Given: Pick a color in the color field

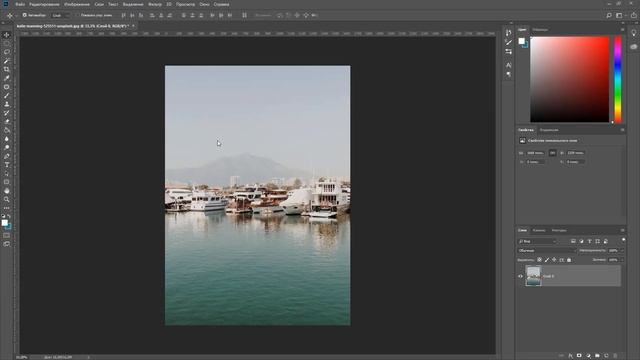Looking at the screenshot, I should [x=569, y=79].
